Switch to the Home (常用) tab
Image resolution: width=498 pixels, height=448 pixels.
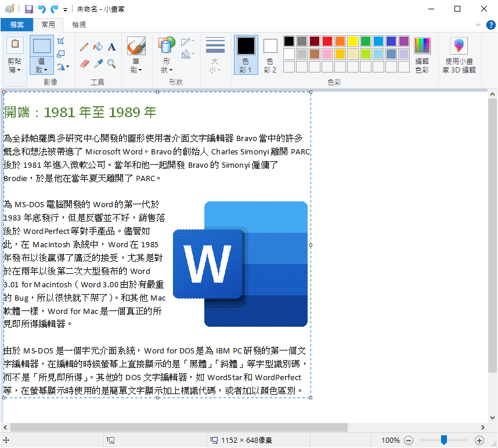(48, 25)
